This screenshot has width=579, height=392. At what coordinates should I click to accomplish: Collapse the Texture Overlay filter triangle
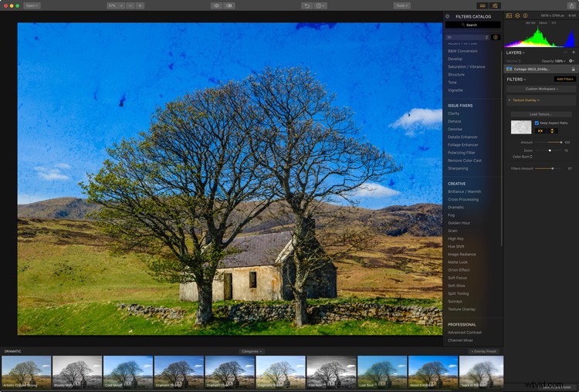tap(510, 100)
